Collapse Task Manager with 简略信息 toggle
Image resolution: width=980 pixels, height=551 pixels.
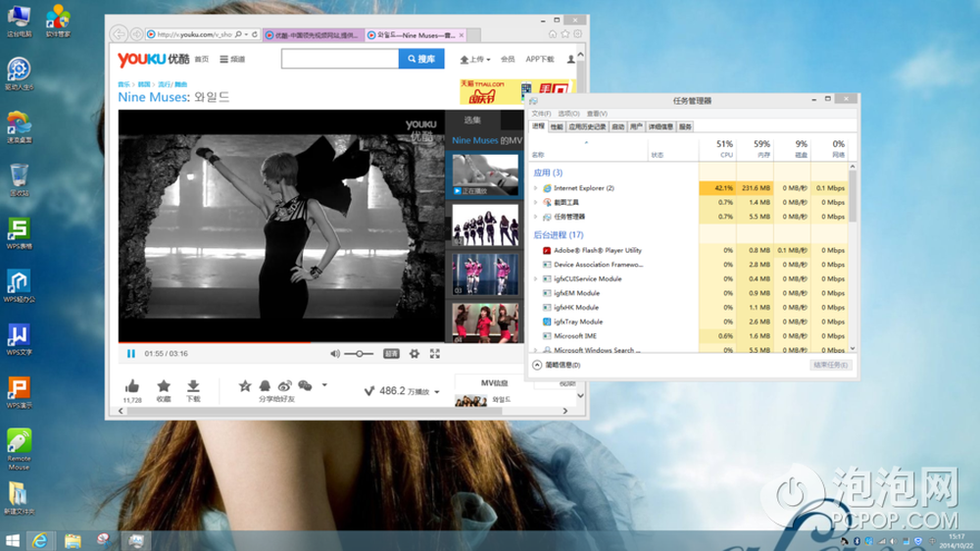[x=557, y=365]
